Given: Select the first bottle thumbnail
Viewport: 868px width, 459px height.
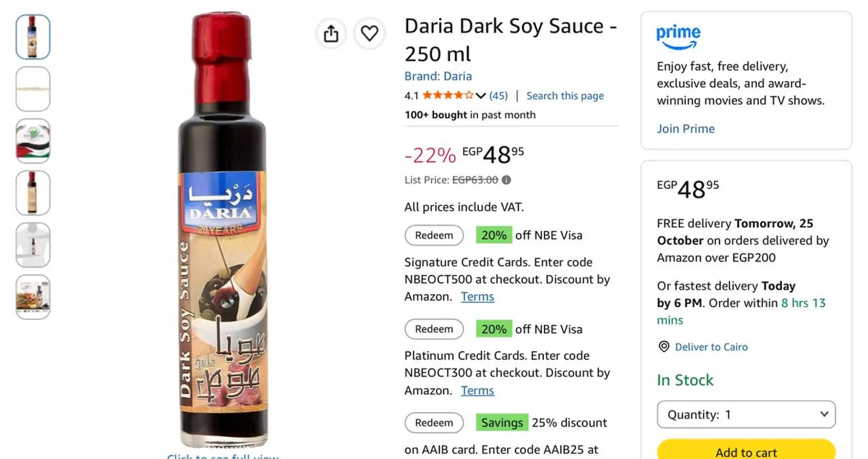Looking at the screenshot, I should click(33, 37).
